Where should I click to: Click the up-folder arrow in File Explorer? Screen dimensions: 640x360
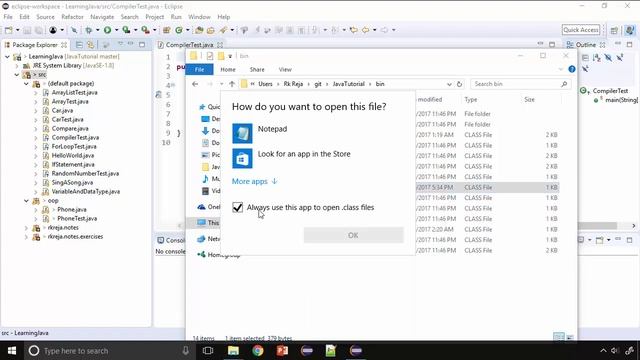coord(232,84)
